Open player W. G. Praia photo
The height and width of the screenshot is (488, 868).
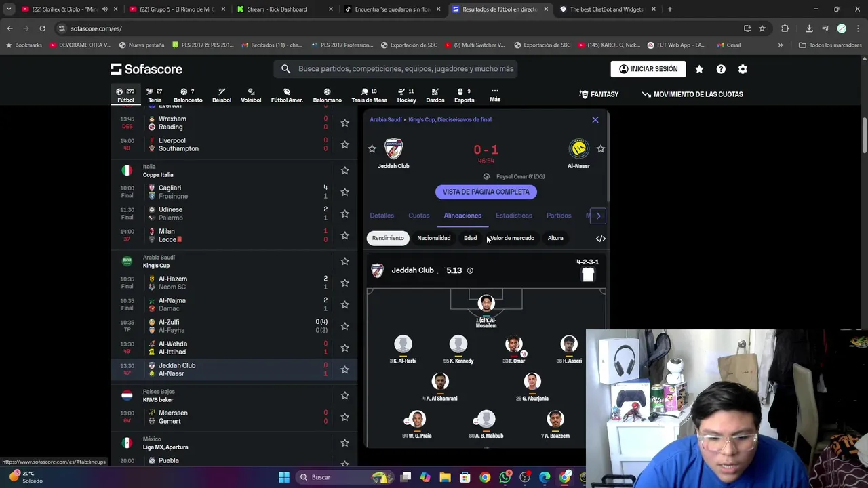(417, 420)
